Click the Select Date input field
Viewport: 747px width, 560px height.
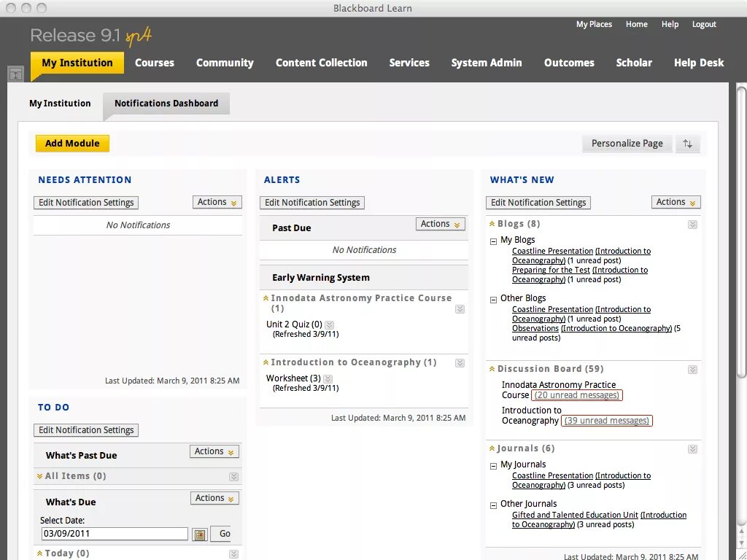(115, 534)
